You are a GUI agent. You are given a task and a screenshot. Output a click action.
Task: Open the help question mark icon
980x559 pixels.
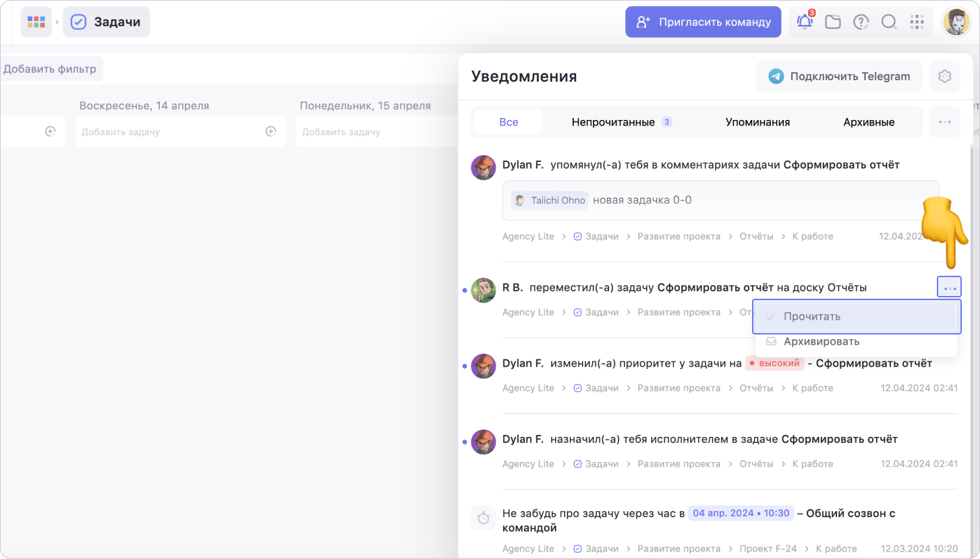coord(861,22)
